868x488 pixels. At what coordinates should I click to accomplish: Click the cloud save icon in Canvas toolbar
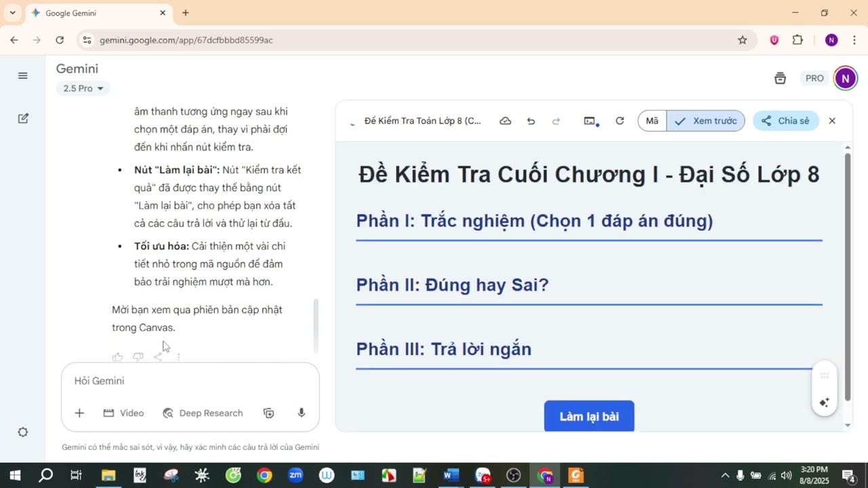[505, 121]
